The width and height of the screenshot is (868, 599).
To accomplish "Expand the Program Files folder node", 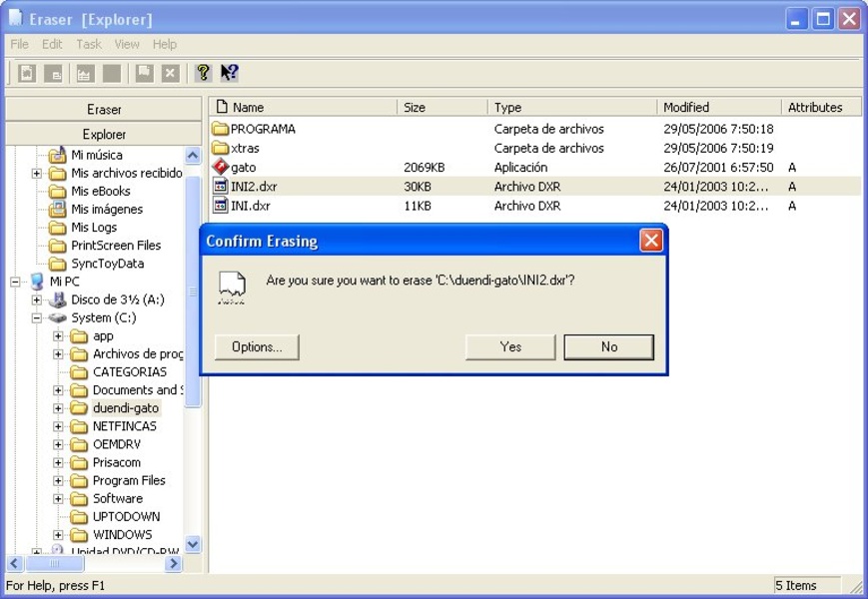I will [58, 480].
